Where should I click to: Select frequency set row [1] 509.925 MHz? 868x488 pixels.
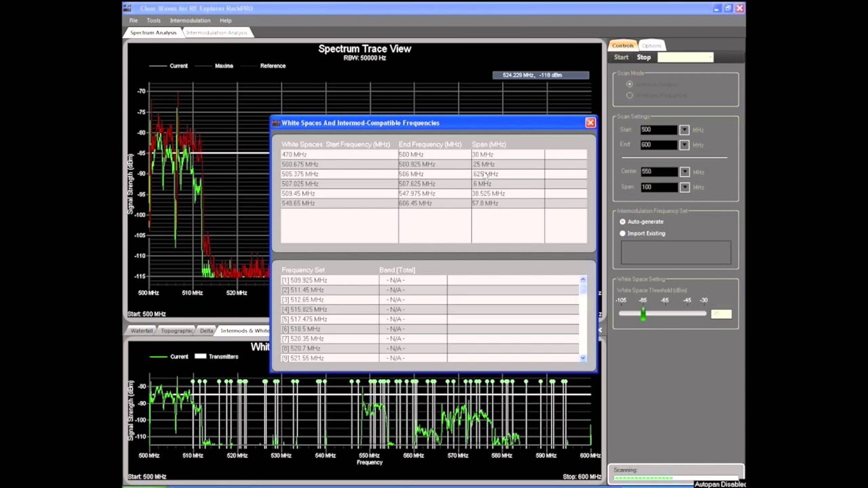tap(430, 280)
